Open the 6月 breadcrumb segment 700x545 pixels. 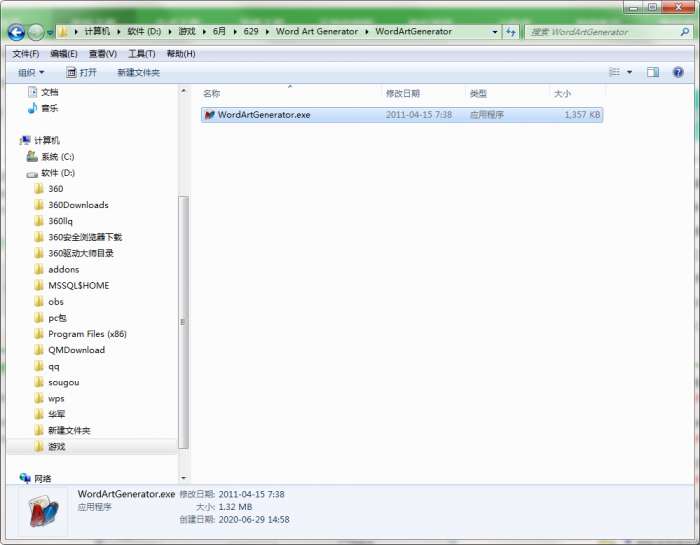[219, 31]
